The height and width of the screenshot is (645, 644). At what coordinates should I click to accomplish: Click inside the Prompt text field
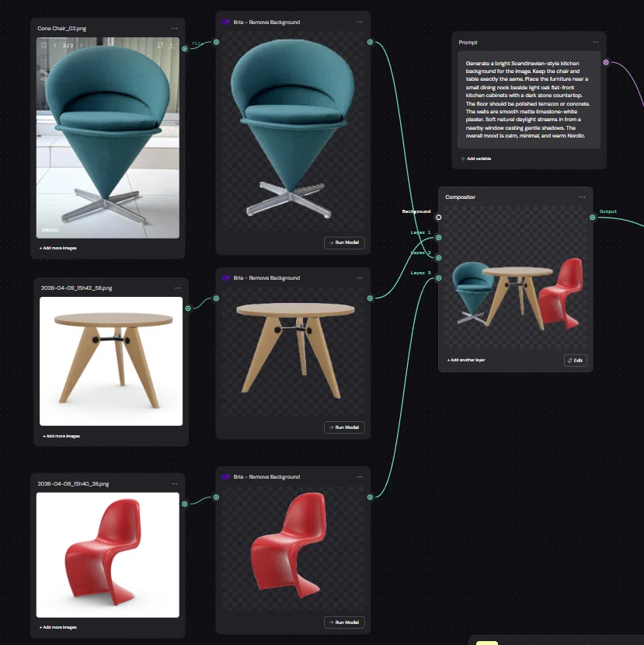tap(529, 99)
